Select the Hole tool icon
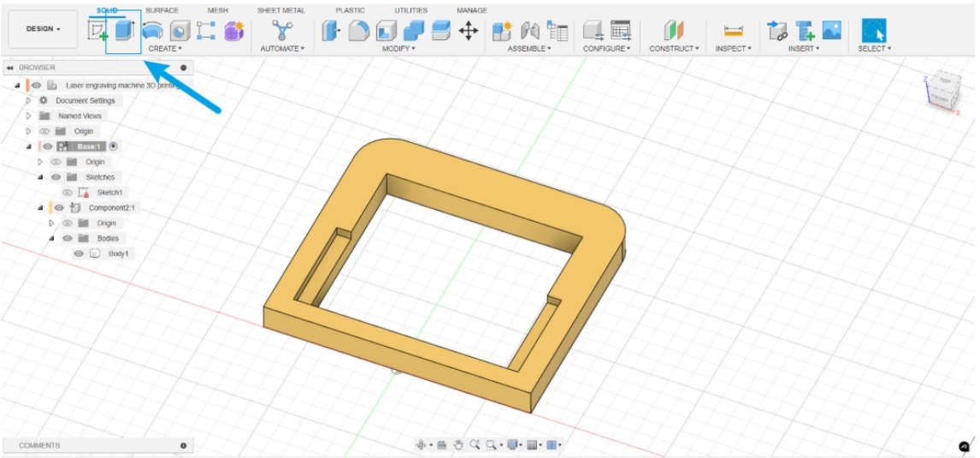The height and width of the screenshot is (458, 980). click(180, 31)
